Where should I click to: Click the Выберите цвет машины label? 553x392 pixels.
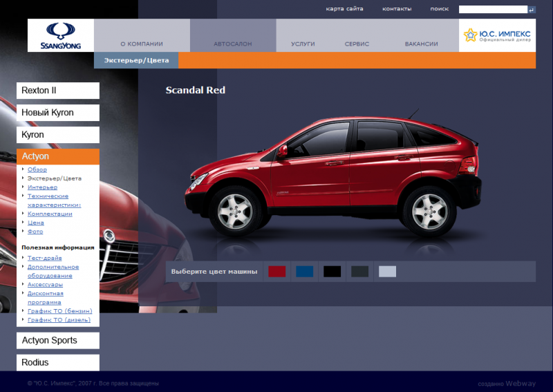coord(214,272)
